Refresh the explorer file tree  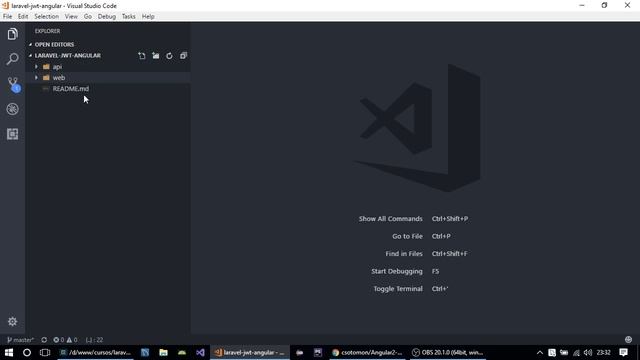point(169,56)
